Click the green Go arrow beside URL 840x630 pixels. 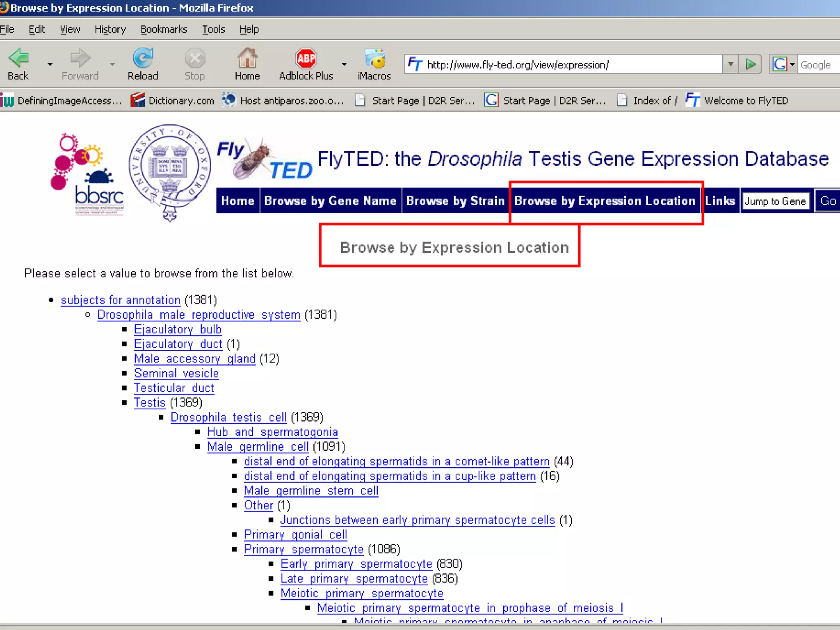click(751, 64)
